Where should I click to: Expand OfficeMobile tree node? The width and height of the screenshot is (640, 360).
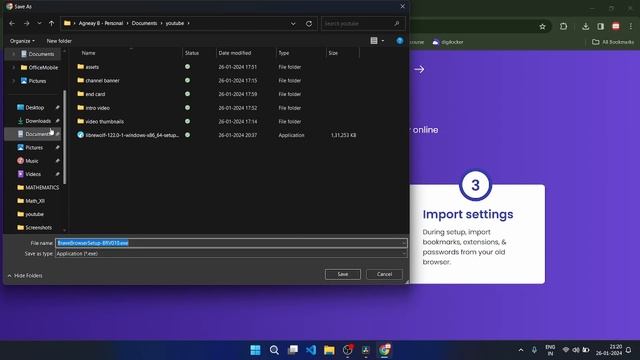coord(13,67)
